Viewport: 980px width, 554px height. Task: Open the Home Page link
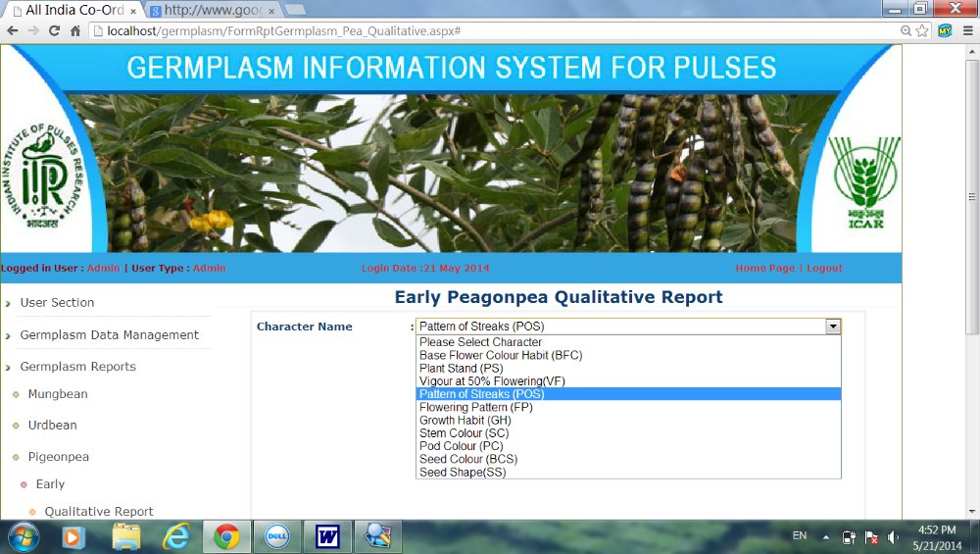pyautogui.click(x=765, y=268)
